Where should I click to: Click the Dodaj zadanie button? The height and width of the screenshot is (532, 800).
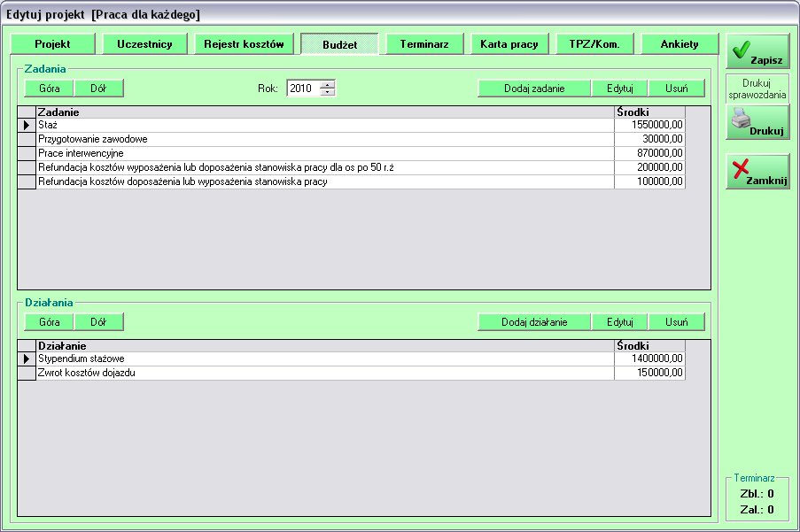click(x=533, y=89)
